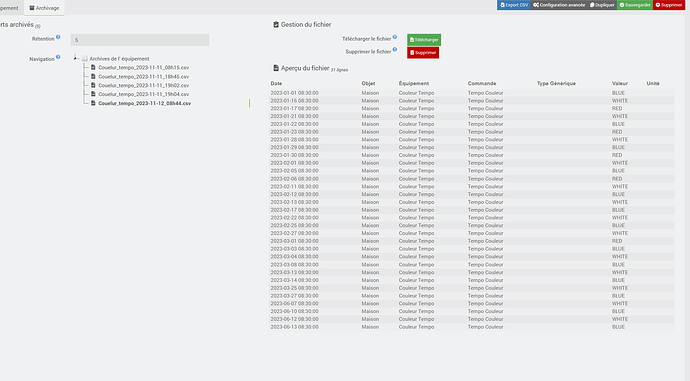Open Configuration avancée
690x381 pixels.
(x=559, y=5)
